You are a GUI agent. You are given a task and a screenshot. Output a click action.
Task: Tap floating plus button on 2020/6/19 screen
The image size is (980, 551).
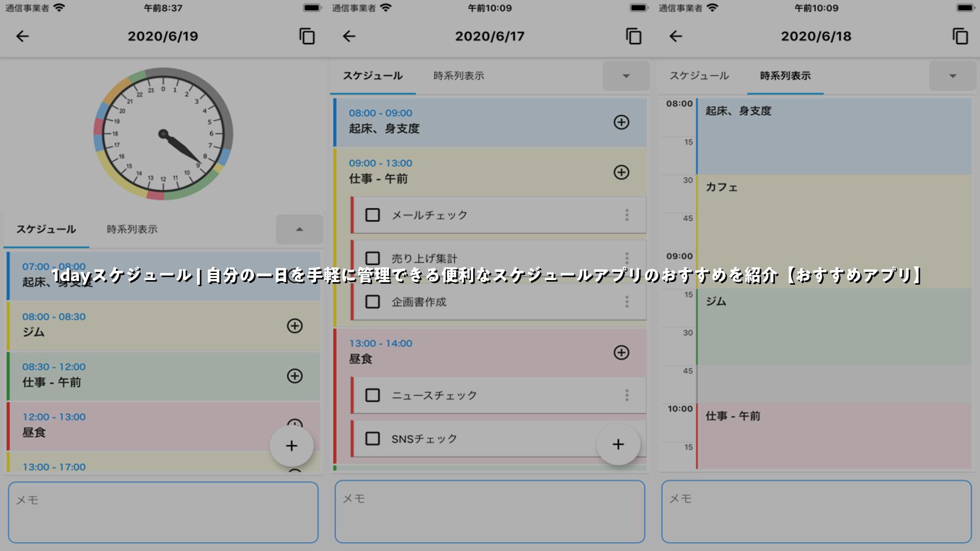click(291, 446)
